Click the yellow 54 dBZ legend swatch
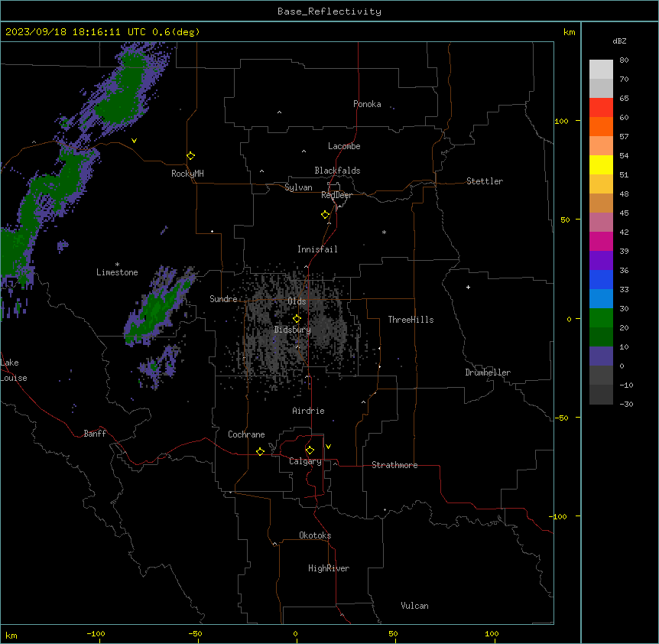This screenshot has height=644, width=659. 601,164
